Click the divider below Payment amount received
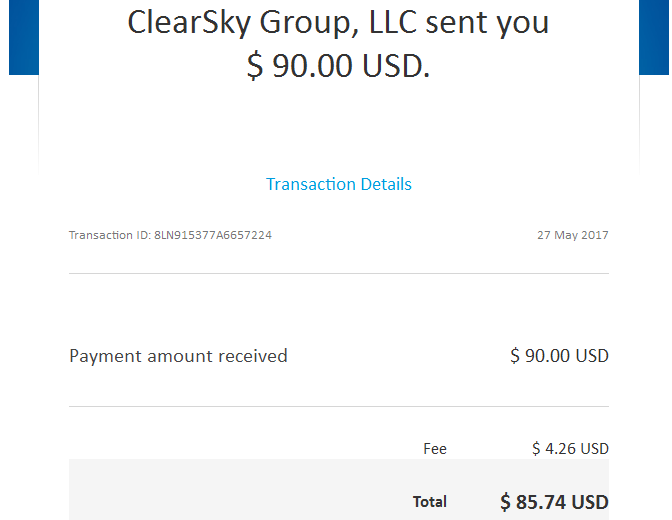Image resolution: width=672 pixels, height=520 pixels. click(339, 406)
